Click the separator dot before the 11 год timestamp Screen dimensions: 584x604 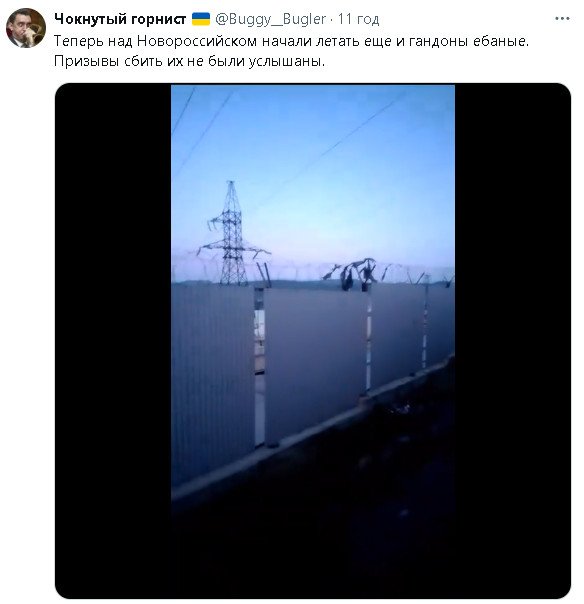[332, 19]
